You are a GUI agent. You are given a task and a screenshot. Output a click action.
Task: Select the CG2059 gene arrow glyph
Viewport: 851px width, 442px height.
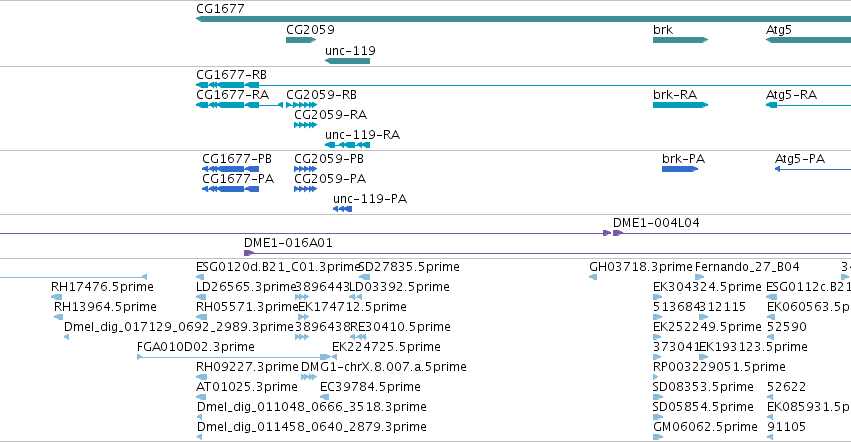tap(301, 40)
